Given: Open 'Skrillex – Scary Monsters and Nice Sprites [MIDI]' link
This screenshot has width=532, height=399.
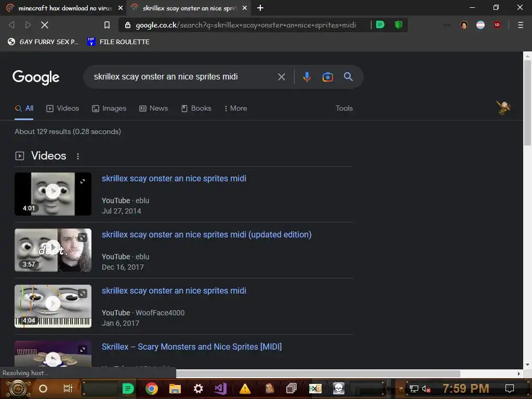Looking at the screenshot, I should click(x=192, y=347).
